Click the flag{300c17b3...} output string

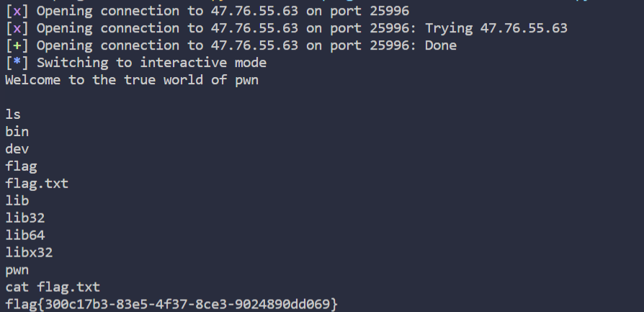pos(171,305)
